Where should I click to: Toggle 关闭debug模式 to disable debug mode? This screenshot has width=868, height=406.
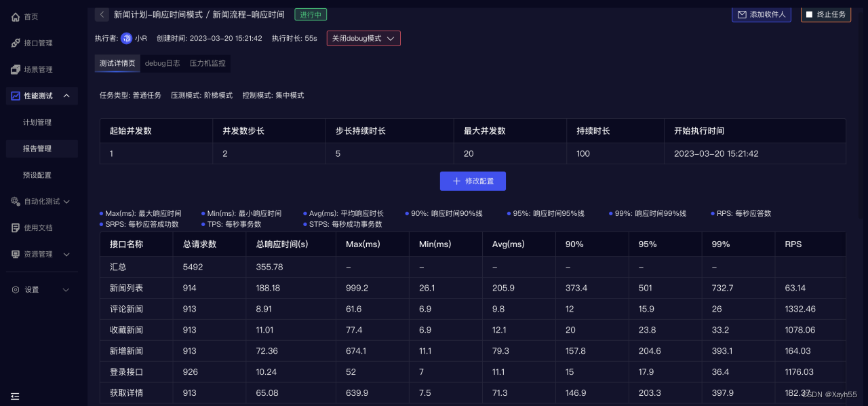[x=363, y=38]
